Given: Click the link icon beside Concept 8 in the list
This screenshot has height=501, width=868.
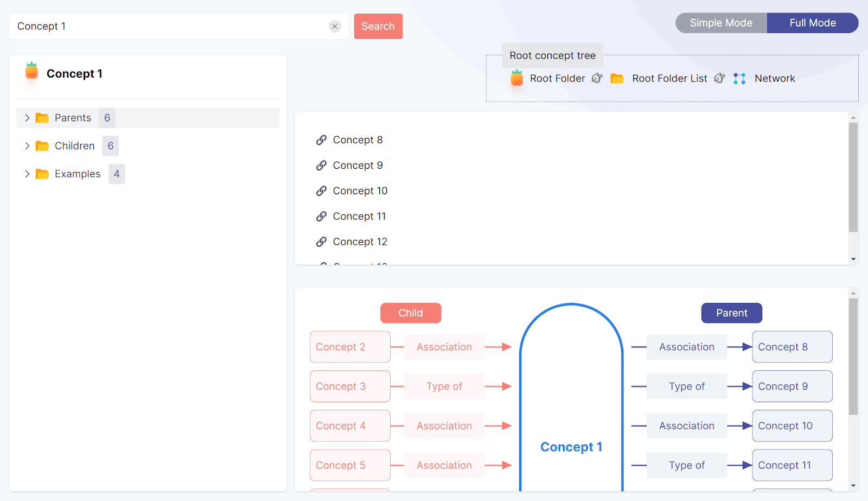Looking at the screenshot, I should pos(321,140).
